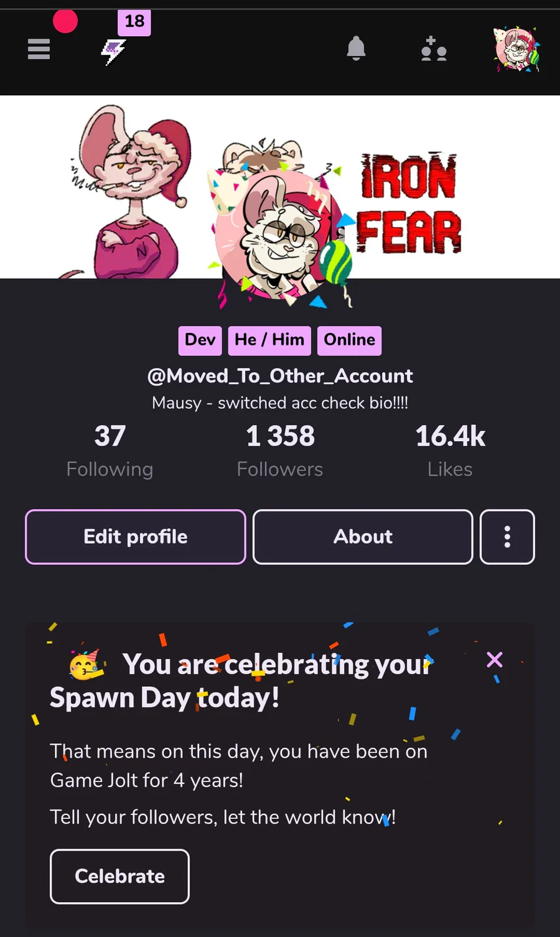This screenshot has height=937, width=560.
Task: Open the hamburger menu icon
Action: click(x=39, y=49)
